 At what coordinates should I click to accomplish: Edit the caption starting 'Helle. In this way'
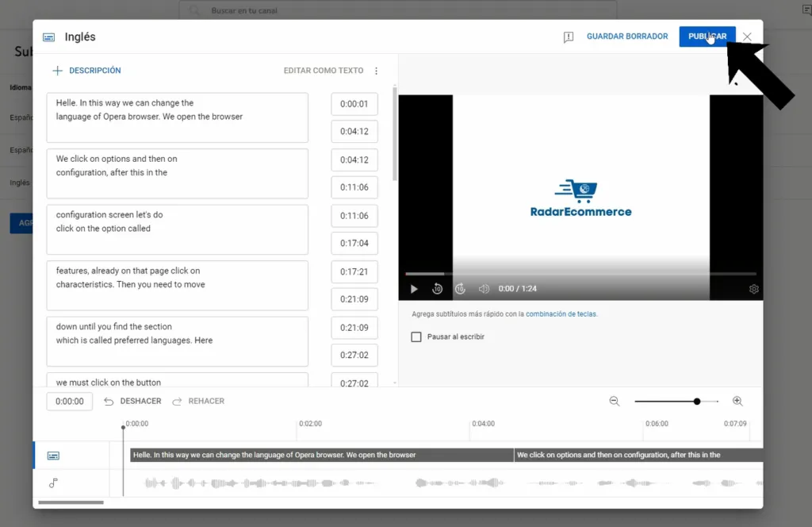click(177, 117)
